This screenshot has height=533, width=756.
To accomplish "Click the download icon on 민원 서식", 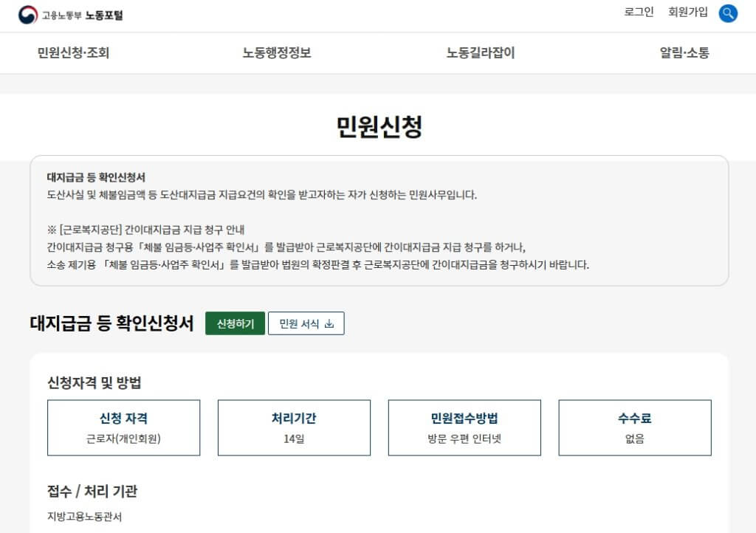I will (x=329, y=323).
